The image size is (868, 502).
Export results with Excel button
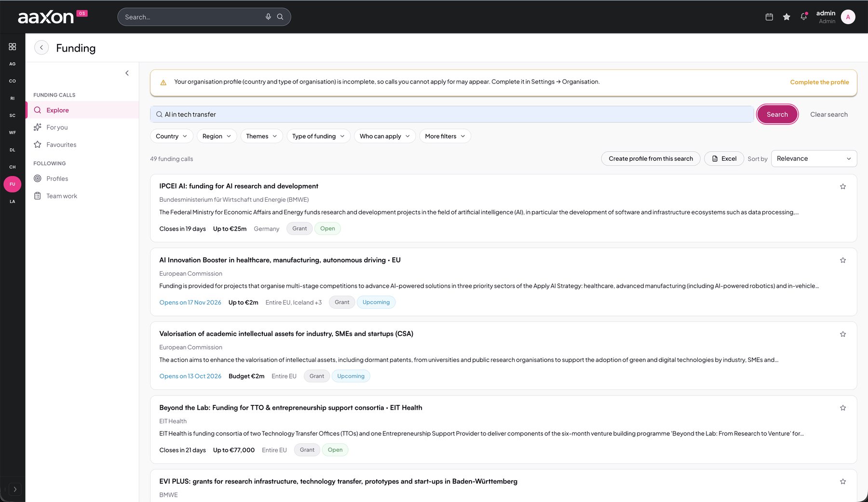click(x=724, y=158)
